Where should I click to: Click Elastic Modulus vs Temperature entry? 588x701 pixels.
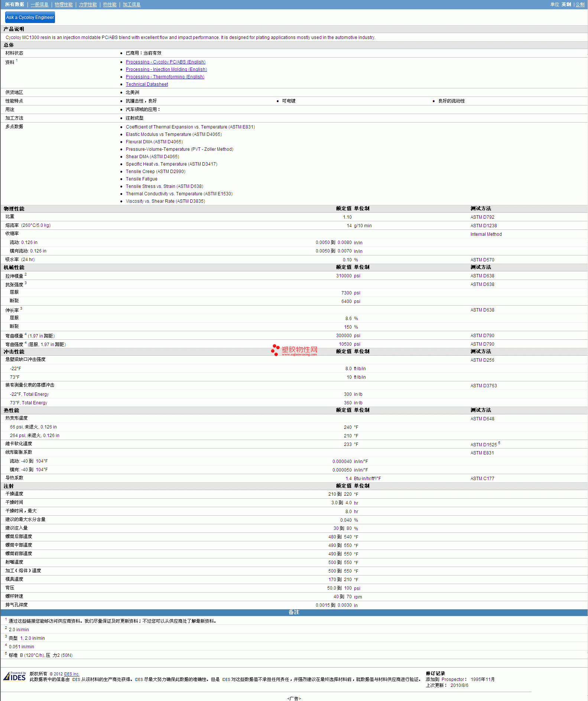coord(174,134)
